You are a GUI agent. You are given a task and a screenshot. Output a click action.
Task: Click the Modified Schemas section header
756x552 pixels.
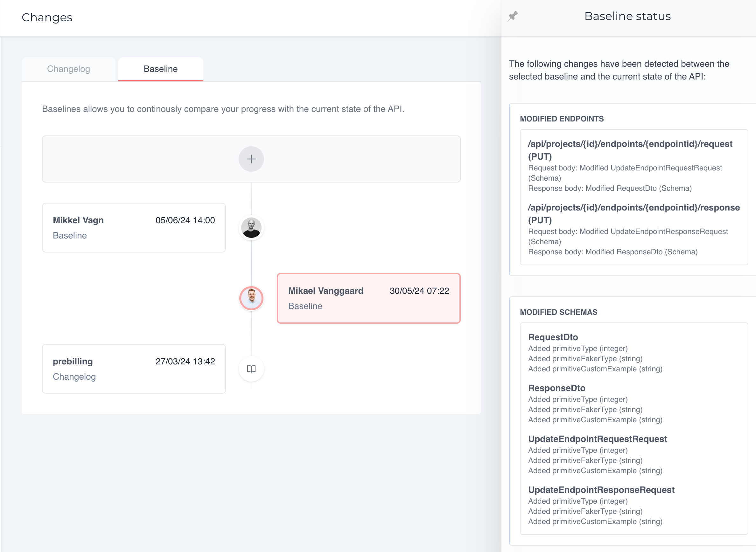click(558, 312)
